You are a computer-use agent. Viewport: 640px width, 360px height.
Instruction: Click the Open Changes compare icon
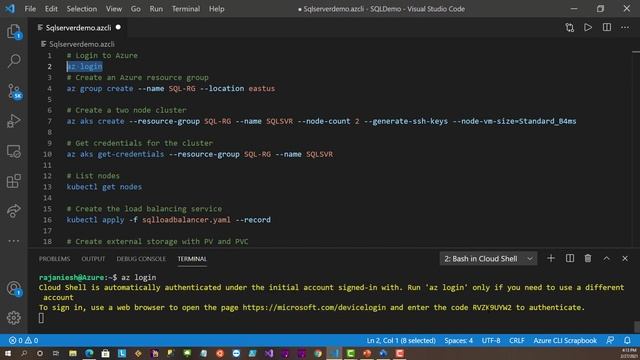570,28
